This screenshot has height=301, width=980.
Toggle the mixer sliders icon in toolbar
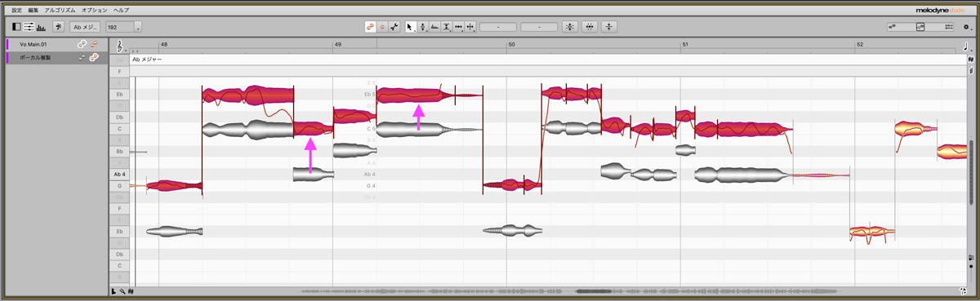click(x=29, y=27)
